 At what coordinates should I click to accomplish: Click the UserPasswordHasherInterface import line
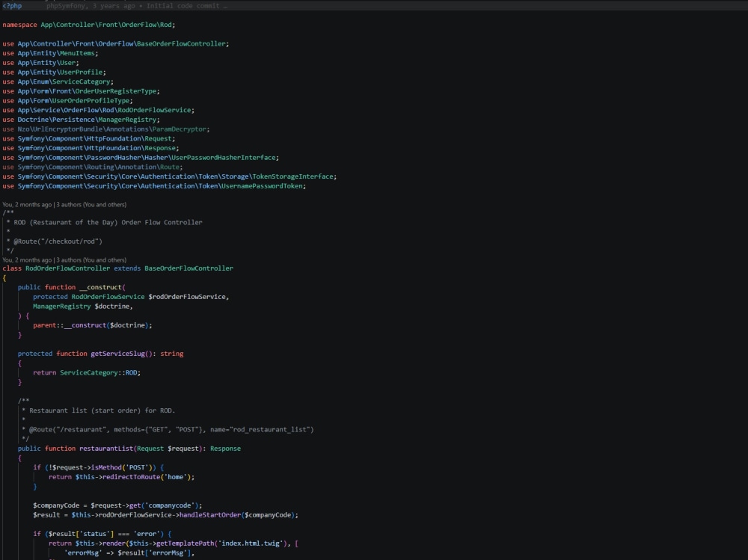click(141, 158)
